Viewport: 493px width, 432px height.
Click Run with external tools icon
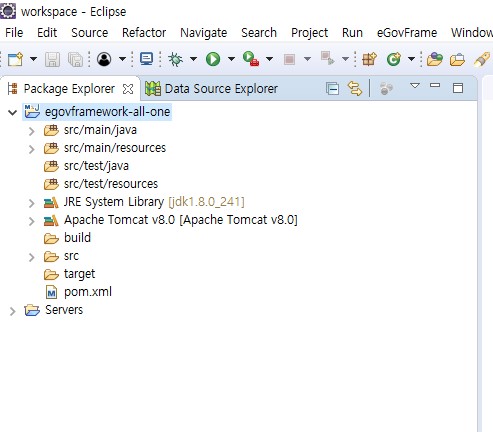[x=251, y=59]
